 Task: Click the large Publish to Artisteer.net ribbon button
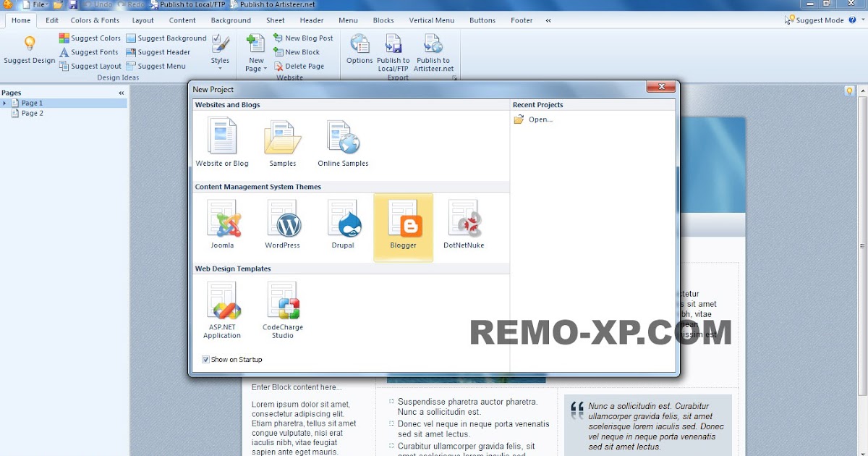(434, 53)
